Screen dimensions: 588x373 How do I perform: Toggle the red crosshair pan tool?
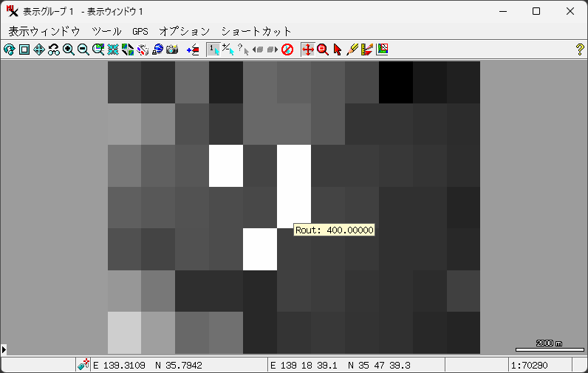tap(308, 49)
